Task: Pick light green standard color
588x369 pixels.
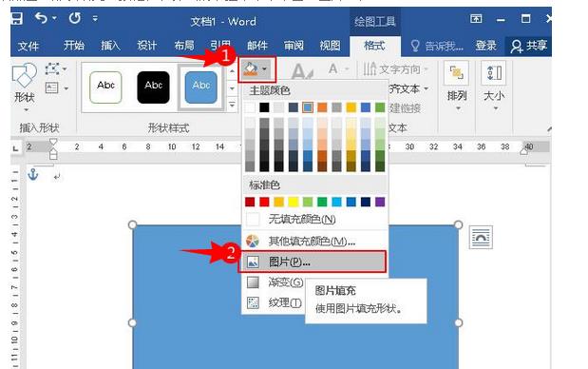Action: click(308, 202)
